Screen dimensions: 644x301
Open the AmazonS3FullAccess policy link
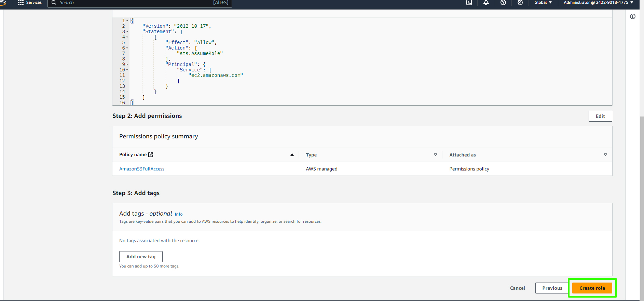coord(142,169)
